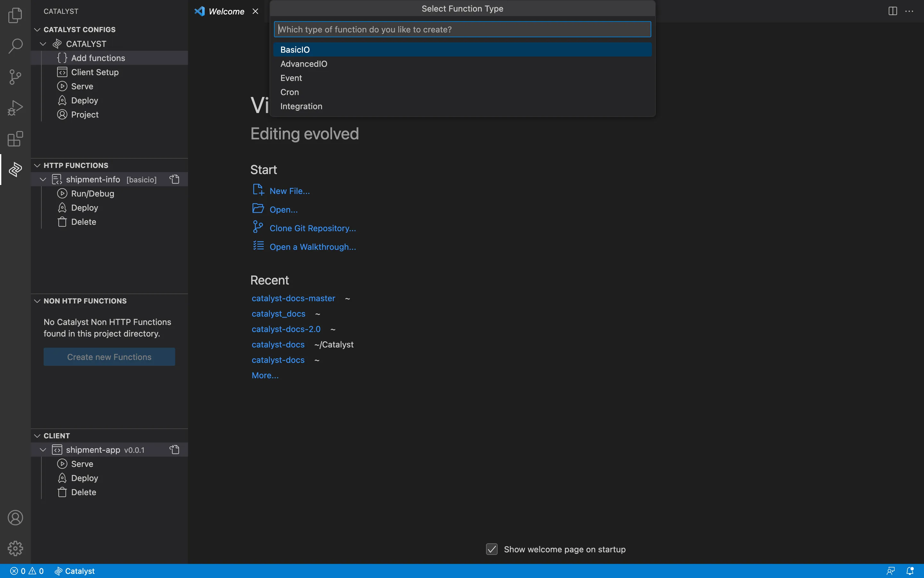Open the Source Control view
The width and height of the screenshot is (924, 578).
point(15,77)
